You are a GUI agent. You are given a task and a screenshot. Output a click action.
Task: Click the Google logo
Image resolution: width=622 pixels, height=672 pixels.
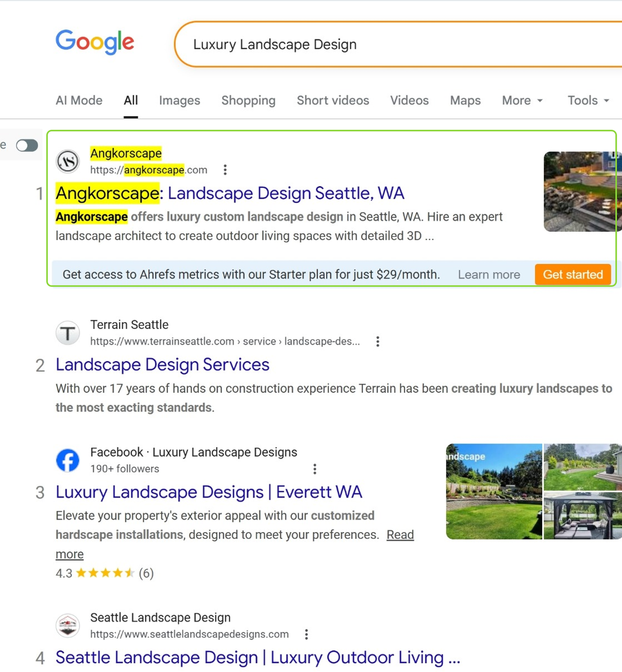tap(95, 42)
